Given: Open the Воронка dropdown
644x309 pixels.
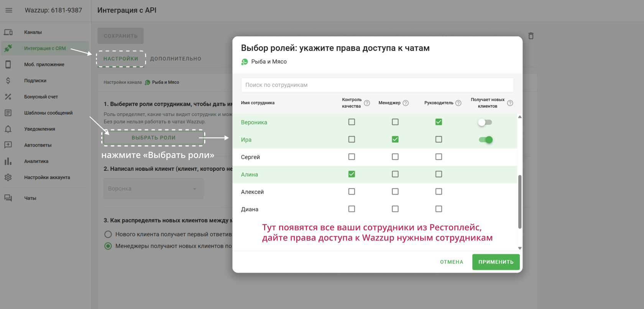Looking at the screenshot, I should [x=153, y=188].
